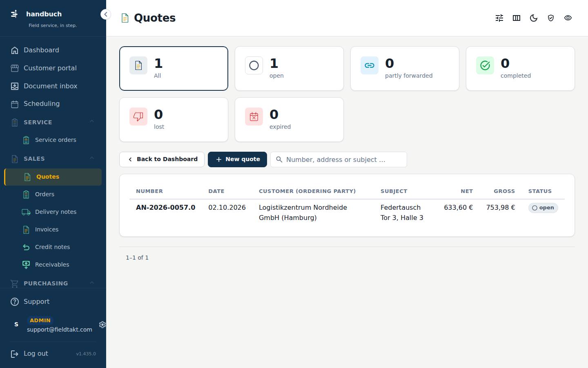Open user settings gear icon
Screen dimensions: 588x368
(x=102, y=324)
